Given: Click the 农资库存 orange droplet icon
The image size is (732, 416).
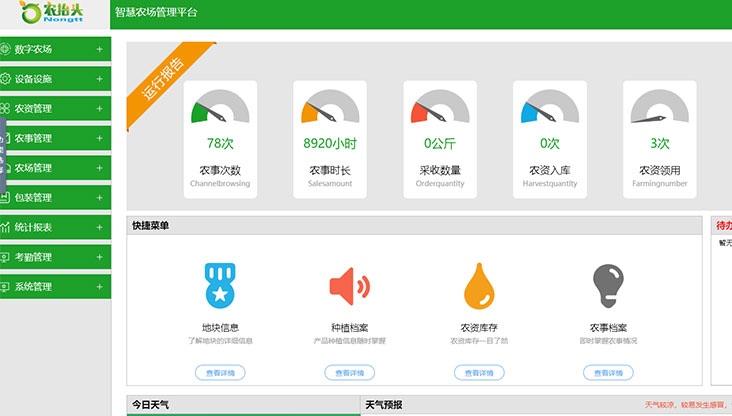Looking at the screenshot, I should click(x=479, y=287).
